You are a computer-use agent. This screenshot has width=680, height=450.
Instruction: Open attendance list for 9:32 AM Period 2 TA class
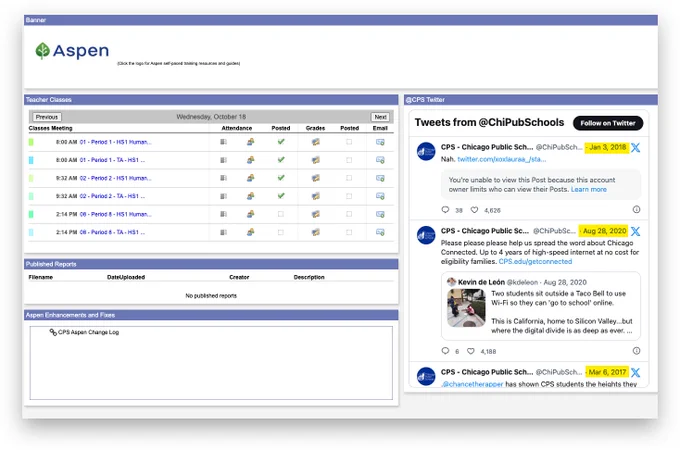coord(223,196)
